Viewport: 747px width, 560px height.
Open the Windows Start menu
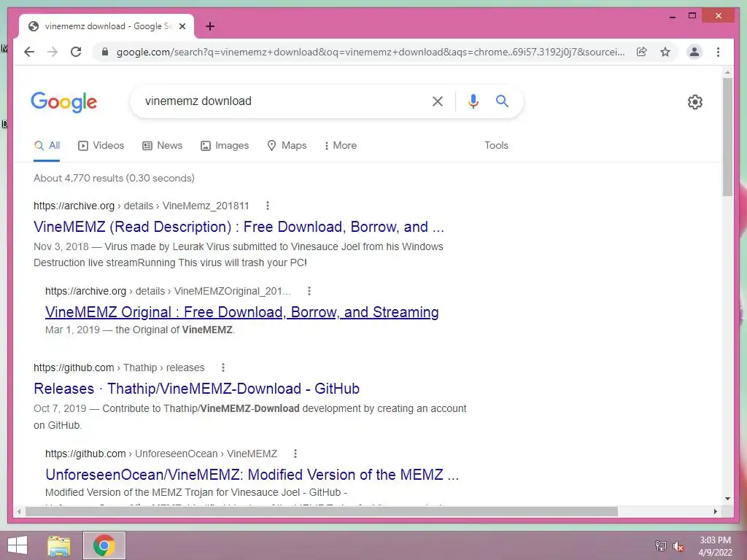pyautogui.click(x=18, y=545)
